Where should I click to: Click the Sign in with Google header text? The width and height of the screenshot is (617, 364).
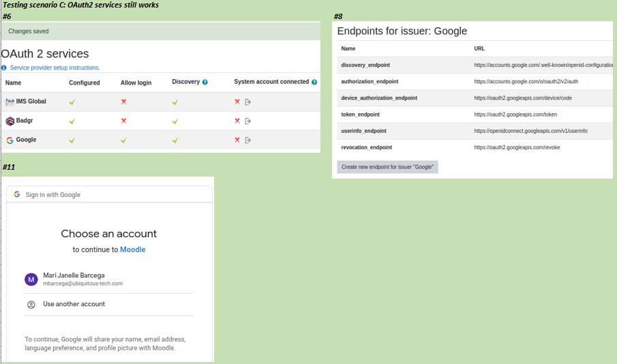click(x=53, y=194)
